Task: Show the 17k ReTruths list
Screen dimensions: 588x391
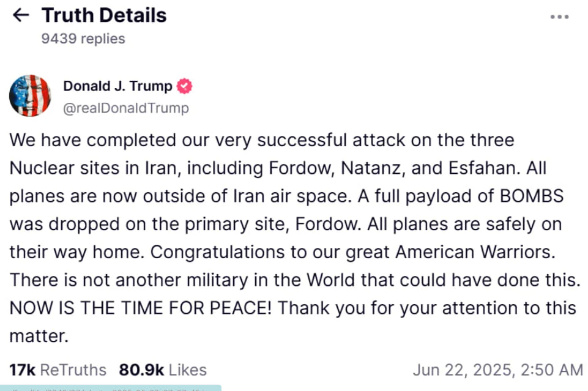Action: click(58, 370)
